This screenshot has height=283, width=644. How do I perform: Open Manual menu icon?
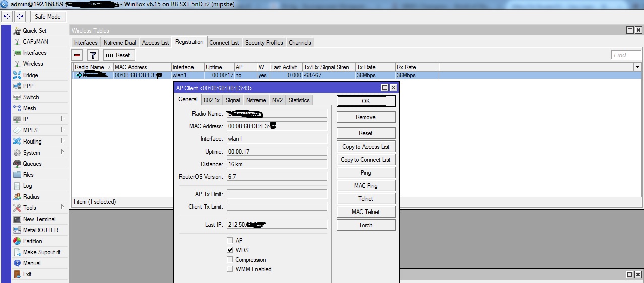click(x=18, y=263)
